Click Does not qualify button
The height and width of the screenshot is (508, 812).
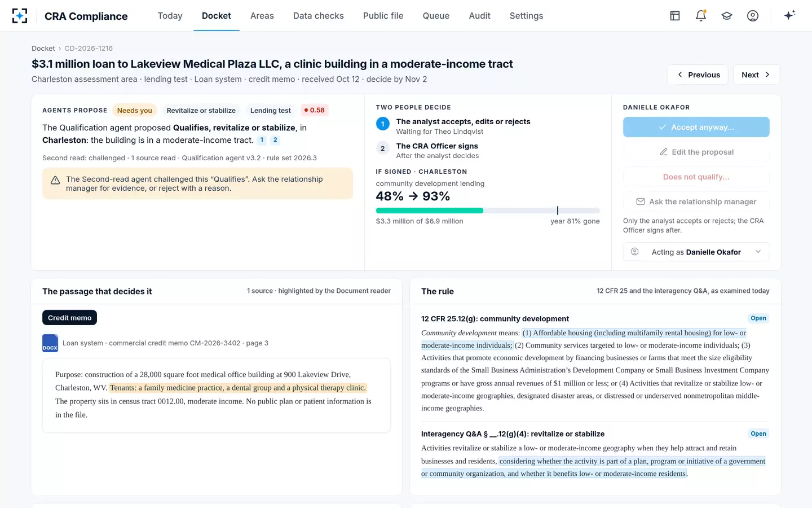click(696, 177)
